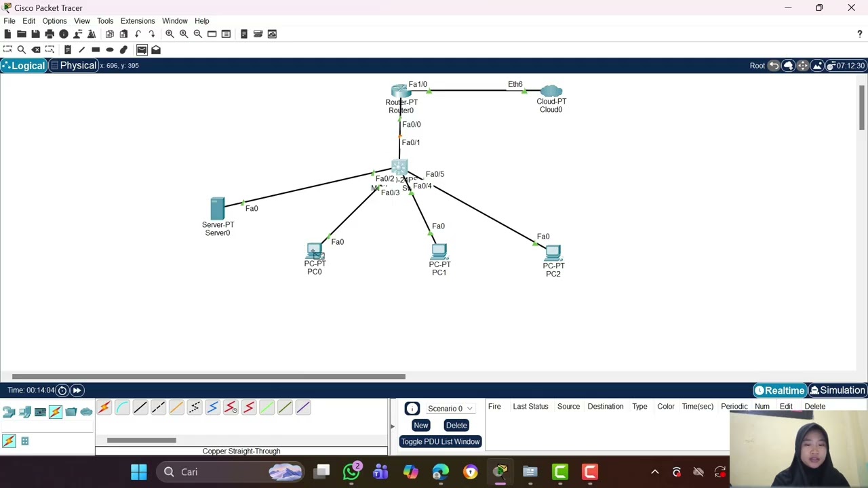Open Network Information icon in toolbar
This screenshot has width=868, height=488.
tap(64, 34)
